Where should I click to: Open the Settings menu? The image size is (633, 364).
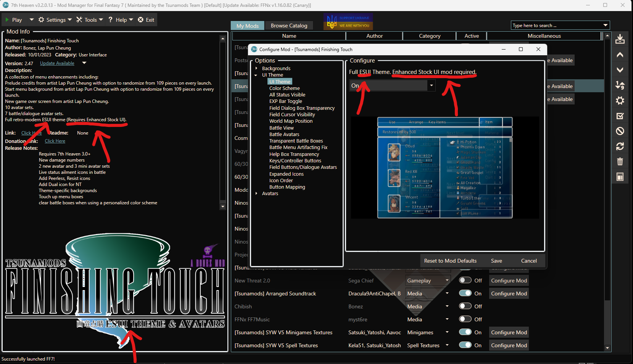point(56,20)
